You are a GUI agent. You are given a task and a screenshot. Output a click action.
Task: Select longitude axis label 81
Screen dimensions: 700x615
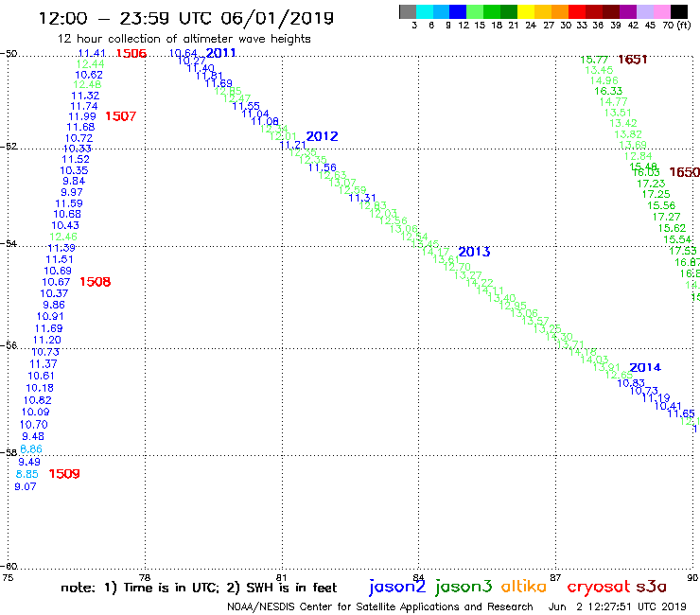click(x=282, y=577)
